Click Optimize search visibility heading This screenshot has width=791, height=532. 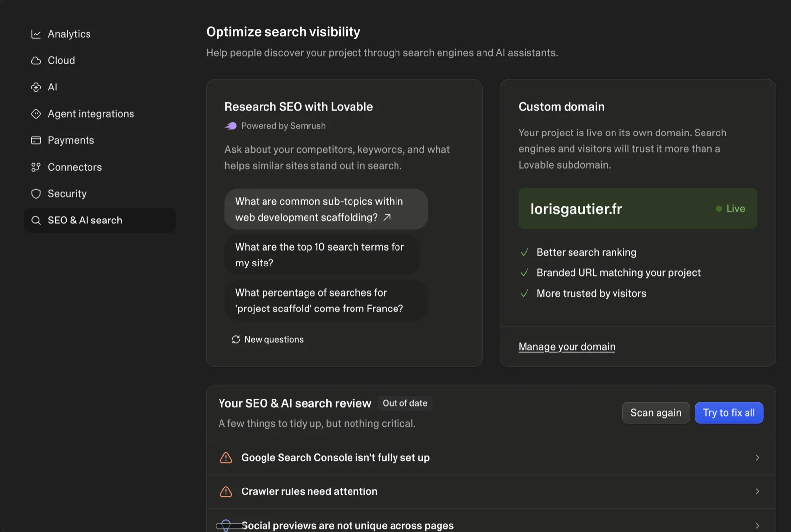point(283,32)
